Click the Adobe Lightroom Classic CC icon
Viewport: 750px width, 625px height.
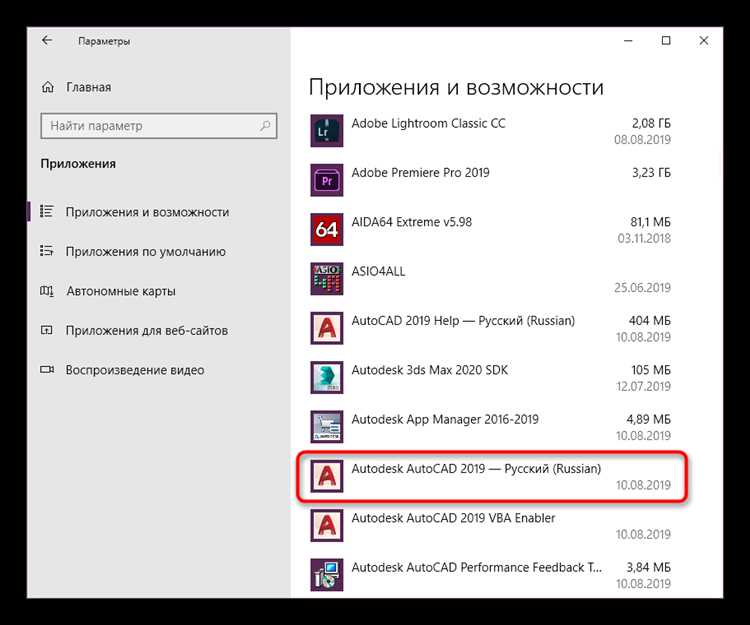click(327, 131)
